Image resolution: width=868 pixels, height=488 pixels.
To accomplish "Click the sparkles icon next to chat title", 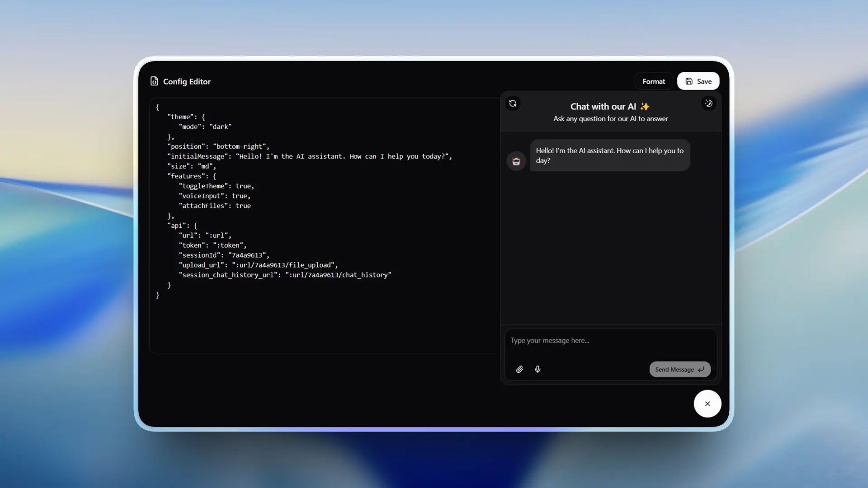I will click(x=644, y=107).
